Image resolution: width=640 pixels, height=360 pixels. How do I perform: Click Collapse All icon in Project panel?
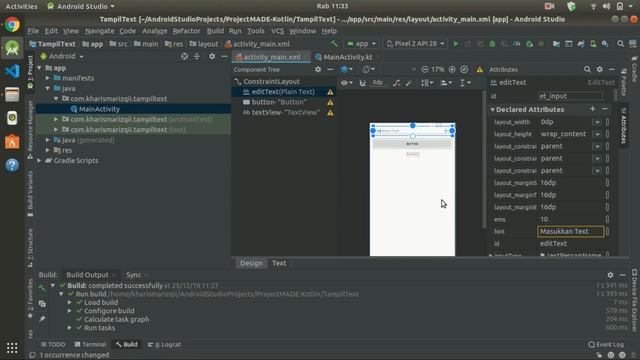coord(197,56)
